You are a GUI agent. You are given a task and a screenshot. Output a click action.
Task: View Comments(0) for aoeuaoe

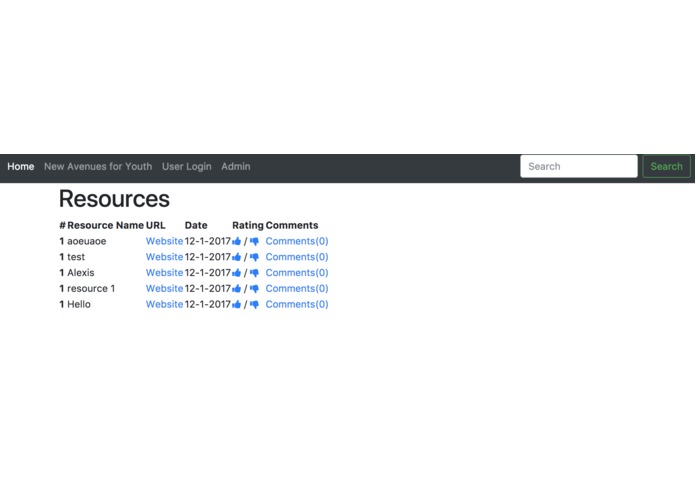click(x=297, y=241)
